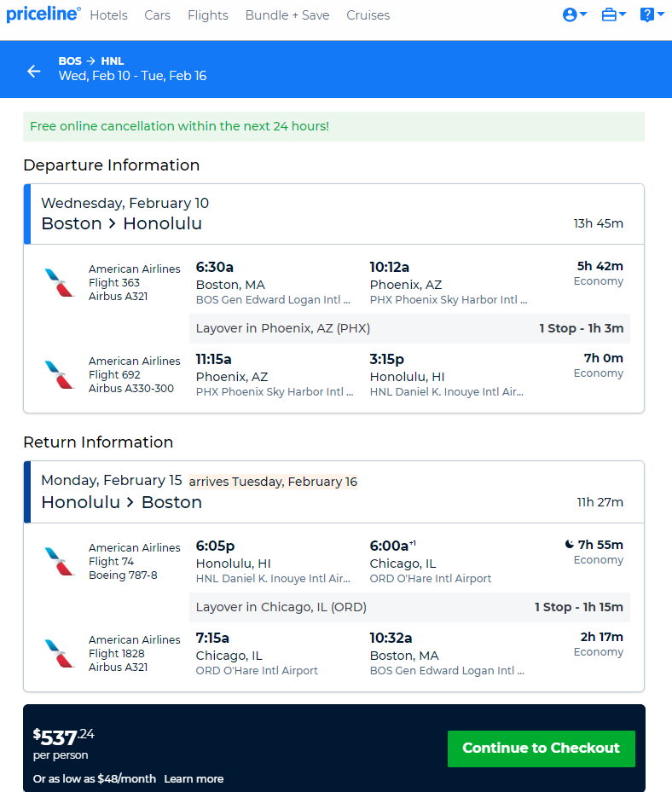672x792 pixels.
Task: Click the Priceline logo
Action: pos(43,14)
